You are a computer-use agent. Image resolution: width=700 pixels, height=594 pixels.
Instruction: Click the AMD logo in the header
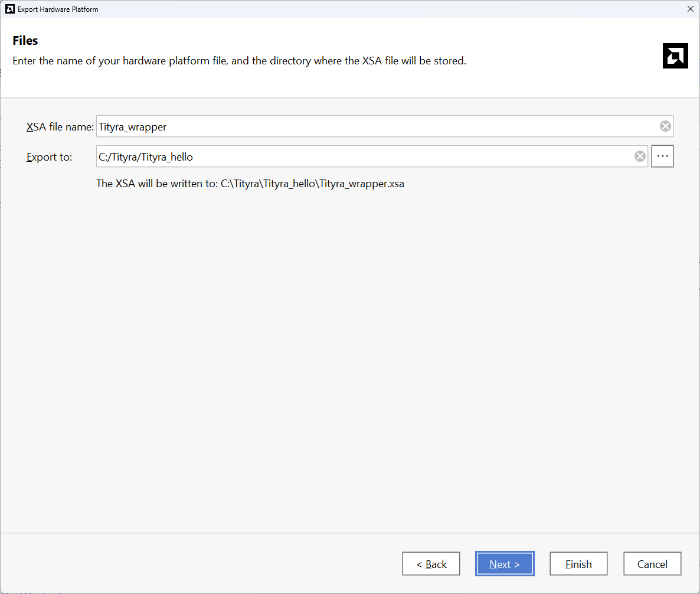675,56
